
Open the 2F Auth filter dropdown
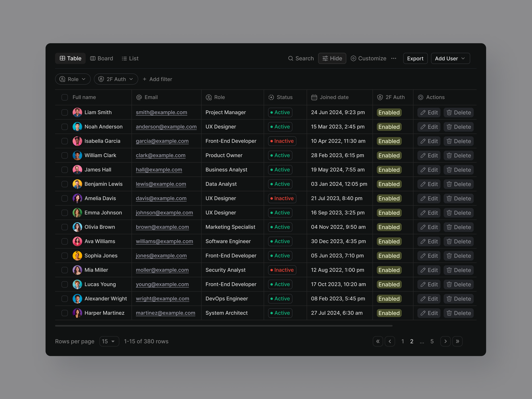pos(116,79)
